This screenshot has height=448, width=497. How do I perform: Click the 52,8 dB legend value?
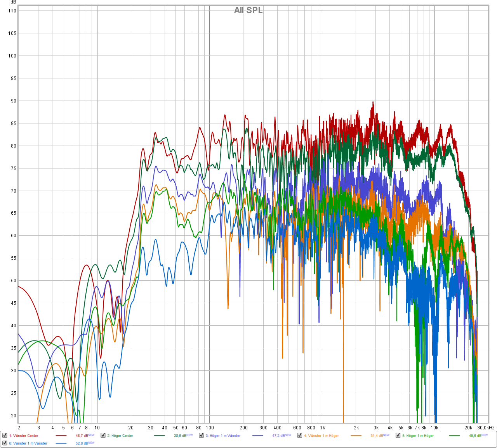point(82,443)
